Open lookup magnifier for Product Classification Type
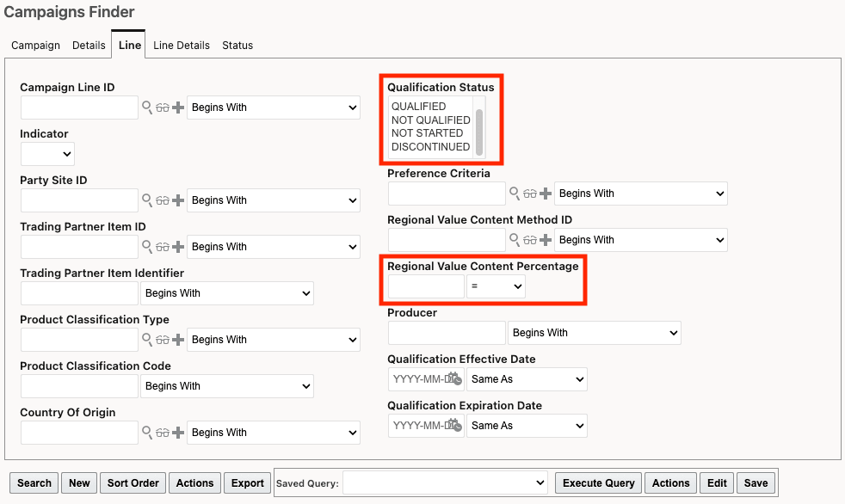The image size is (845, 504). pos(147,340)
